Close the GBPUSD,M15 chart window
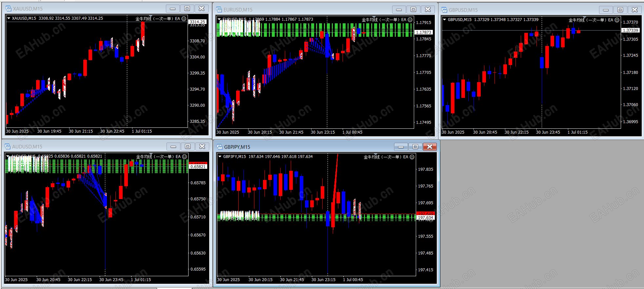Screen dimensions: 644x289 (x=635, y=10)
